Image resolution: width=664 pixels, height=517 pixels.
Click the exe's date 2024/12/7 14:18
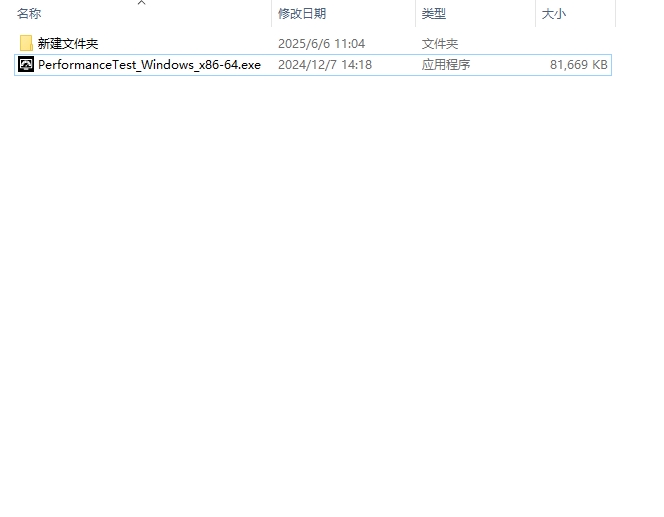point(325,65)
